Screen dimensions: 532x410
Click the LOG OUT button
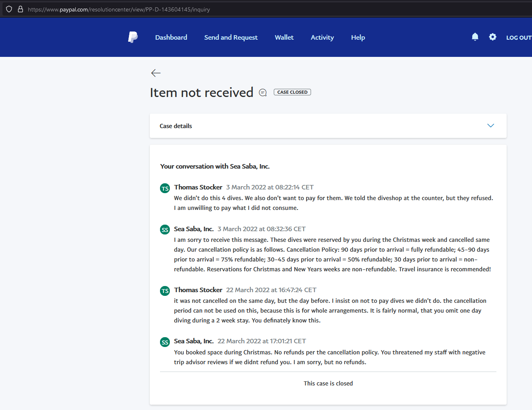pyautogui.click(x=518, y=38)
